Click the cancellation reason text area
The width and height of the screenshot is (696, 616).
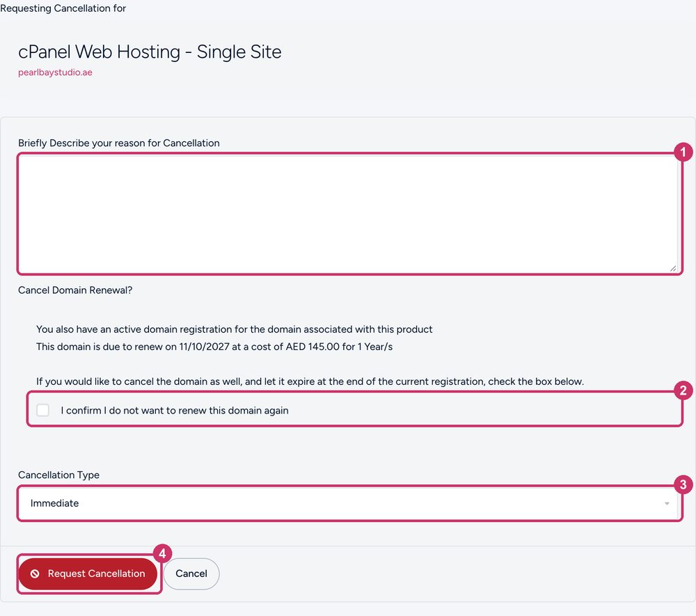[x=349, y=214]
